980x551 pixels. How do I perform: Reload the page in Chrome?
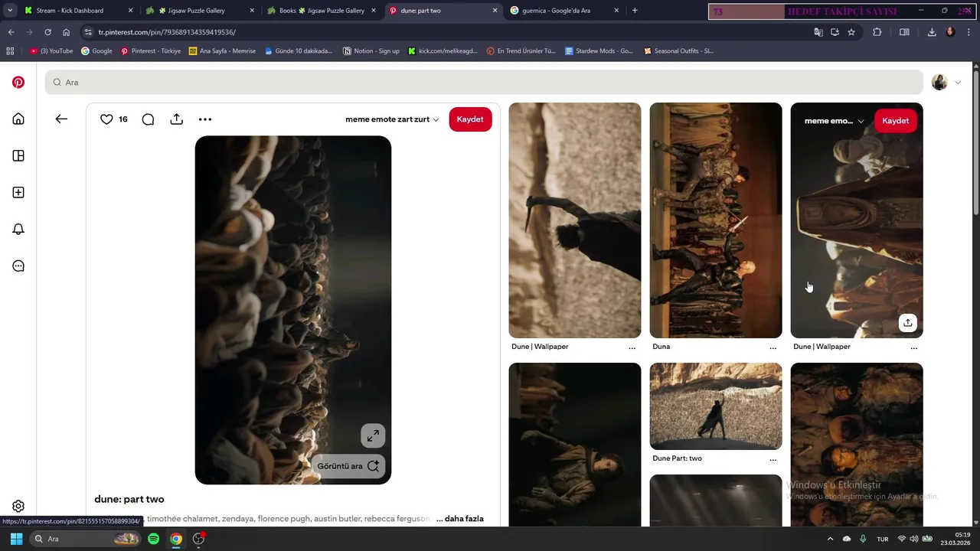point(47,32)
